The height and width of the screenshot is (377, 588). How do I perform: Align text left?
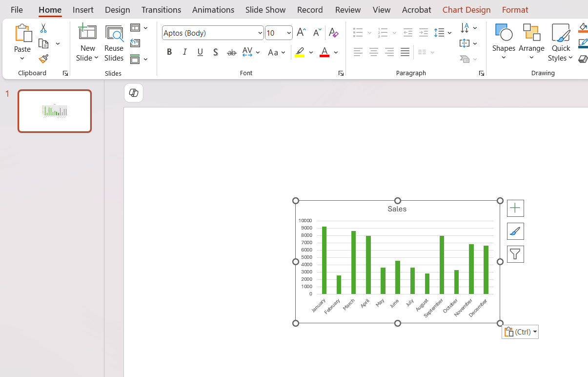coord(358,52)
